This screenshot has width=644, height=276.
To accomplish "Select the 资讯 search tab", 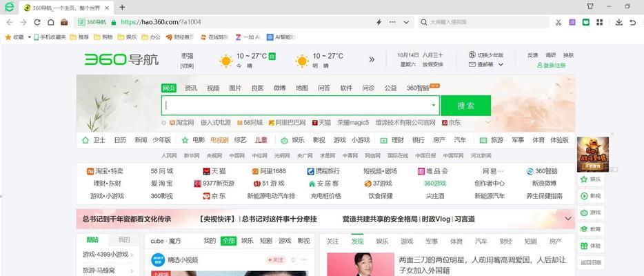I will point(190,88).
